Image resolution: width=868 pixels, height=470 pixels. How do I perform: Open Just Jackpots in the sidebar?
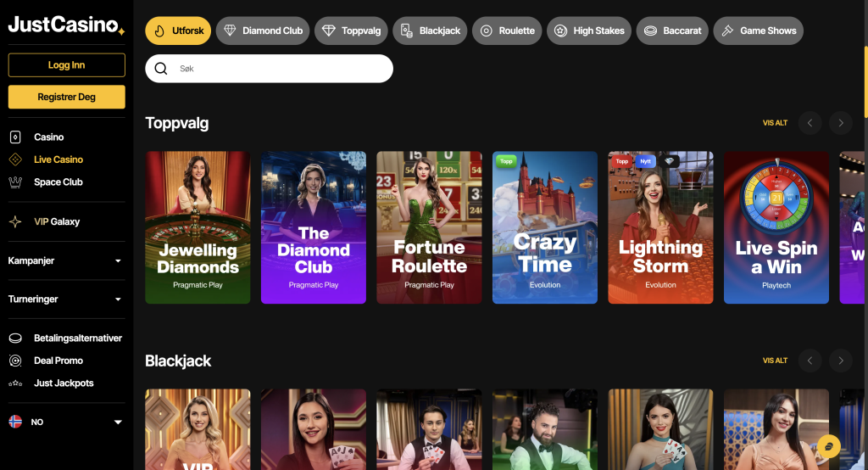[x=64, y=383]
